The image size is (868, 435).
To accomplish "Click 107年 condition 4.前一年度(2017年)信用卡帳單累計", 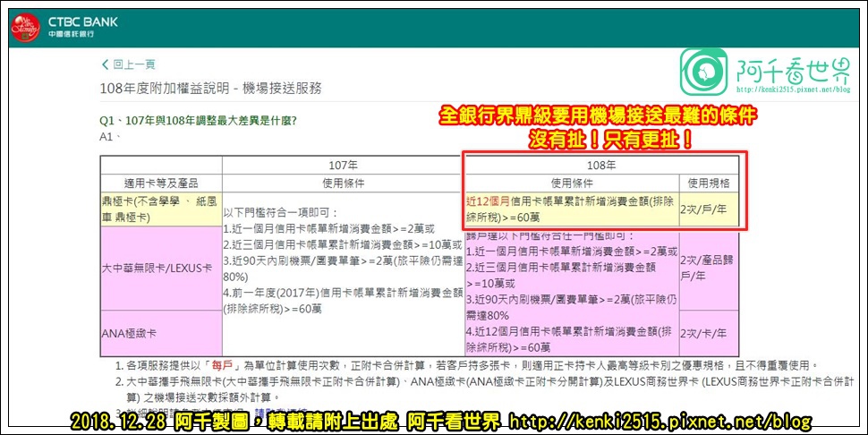I will [344, 301].
